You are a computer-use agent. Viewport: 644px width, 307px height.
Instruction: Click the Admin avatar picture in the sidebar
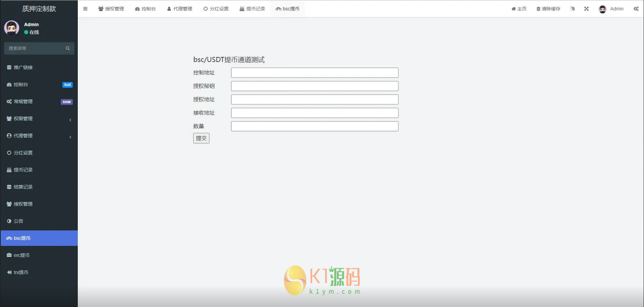click(12, 28)
